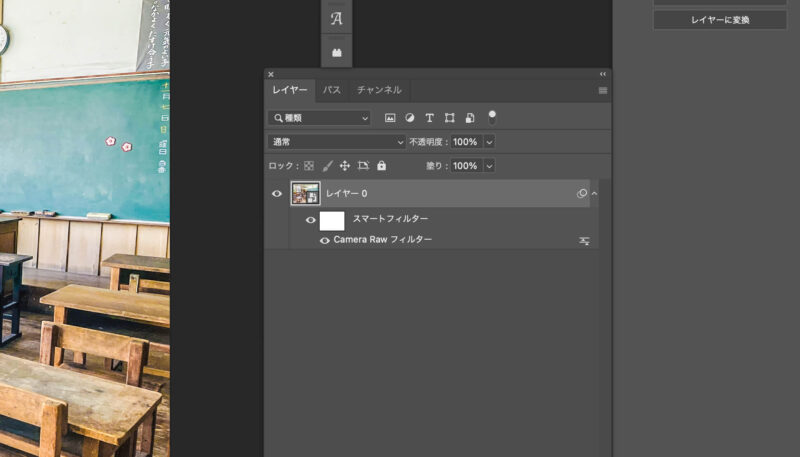This screenshot has height=457, width=800.
Task: Select the レイヤー 0 layer name
Action: click(347, 194)
